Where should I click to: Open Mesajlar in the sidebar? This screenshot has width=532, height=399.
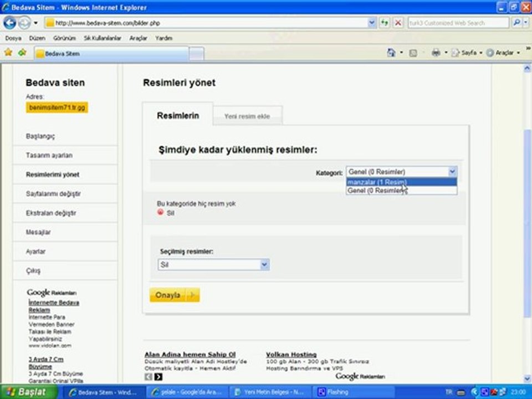pos(38,232)
